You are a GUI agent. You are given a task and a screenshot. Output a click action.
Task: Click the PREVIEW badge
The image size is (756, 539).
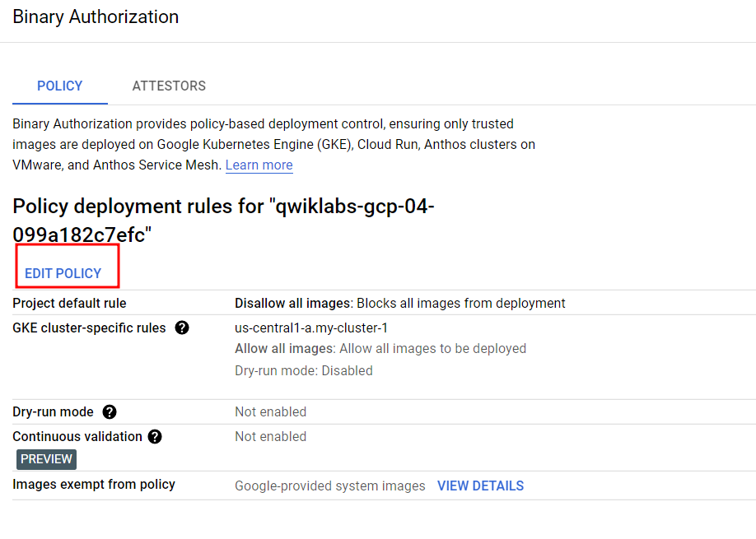click(46, 459)
